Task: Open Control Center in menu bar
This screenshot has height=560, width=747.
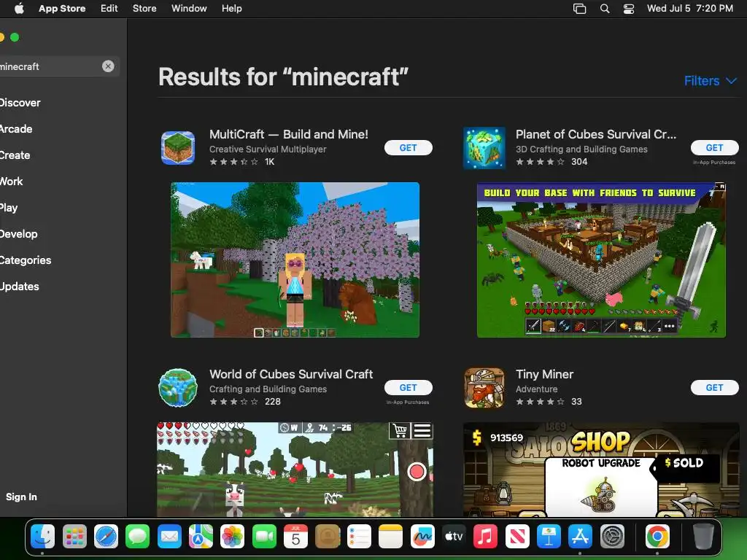Action: 629,8
